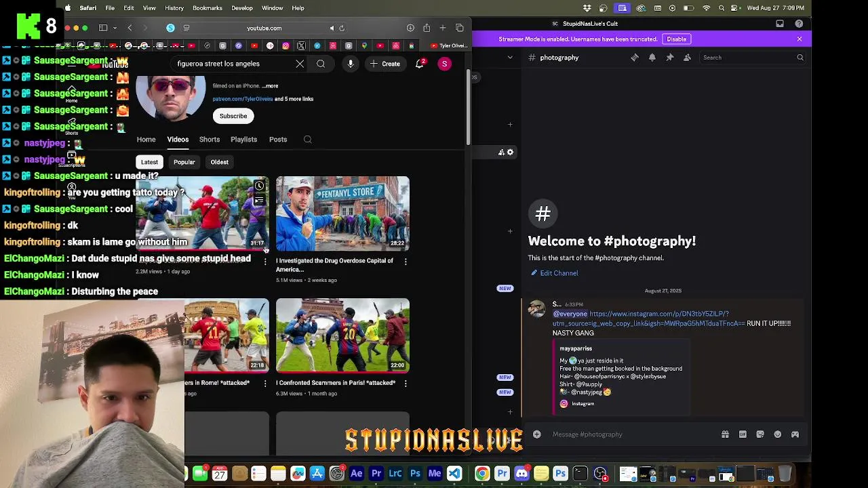Switch to the Tyler Oliveira Safari tab
The height and width of the screenshot is (488, 868).
pyautogui.click(x=448, y=45)
